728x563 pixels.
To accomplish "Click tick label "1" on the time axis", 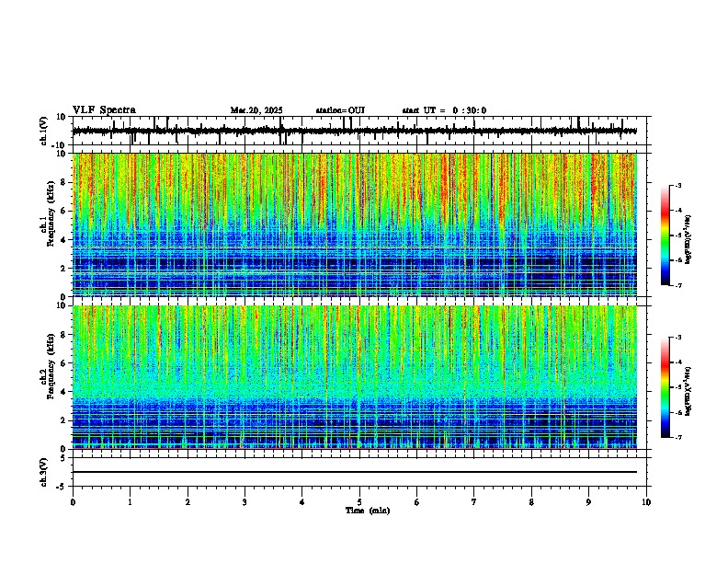I will [130, 502].
